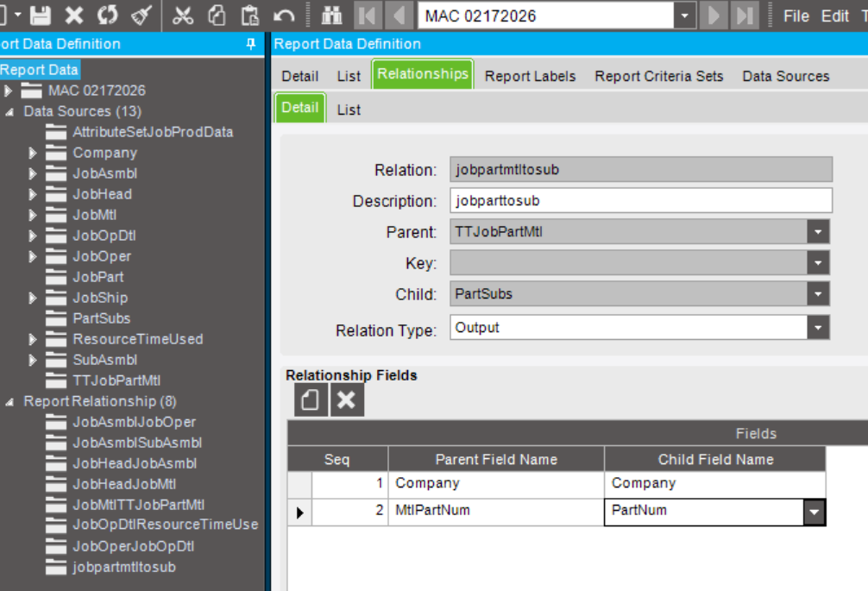Click the Company child field cell

(x=714, y=484)
